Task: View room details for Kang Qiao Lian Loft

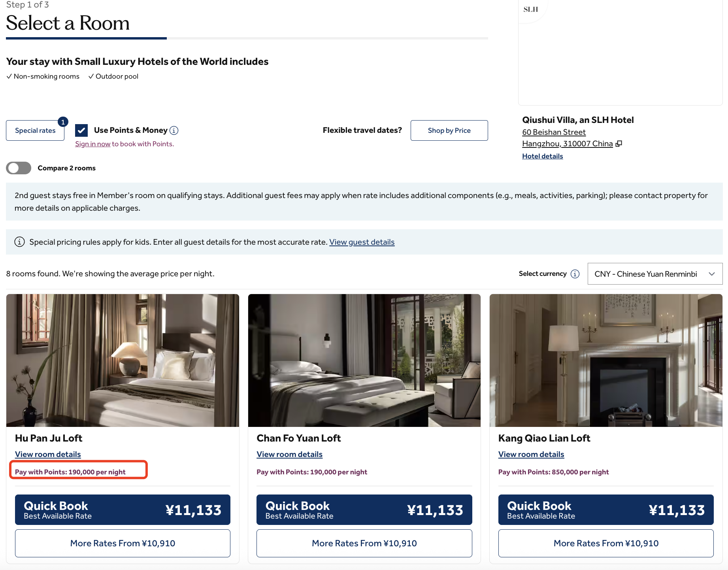Action: (x=531, y=455)
